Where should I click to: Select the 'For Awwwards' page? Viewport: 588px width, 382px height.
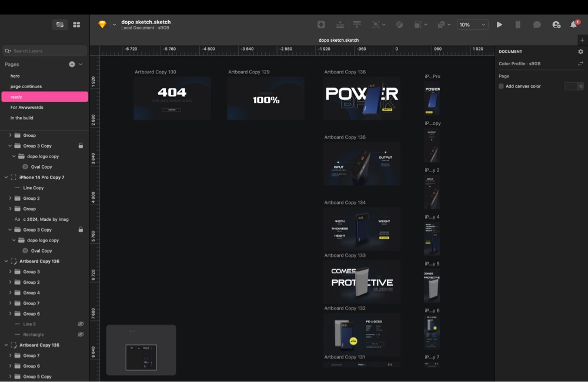click(26, 108)
